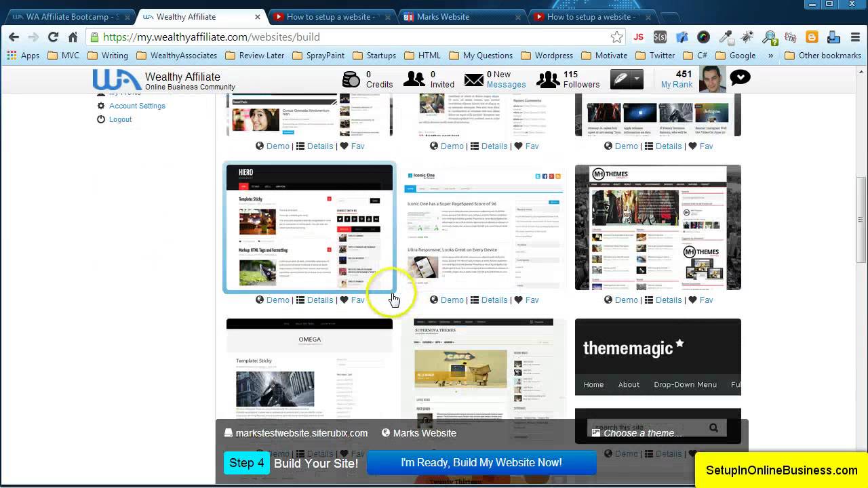Open the dropdown arrow beside the quill
Image resolution: width=868 pixels, height=488 pixels.
pyautogui.click(x=636, y=79)
